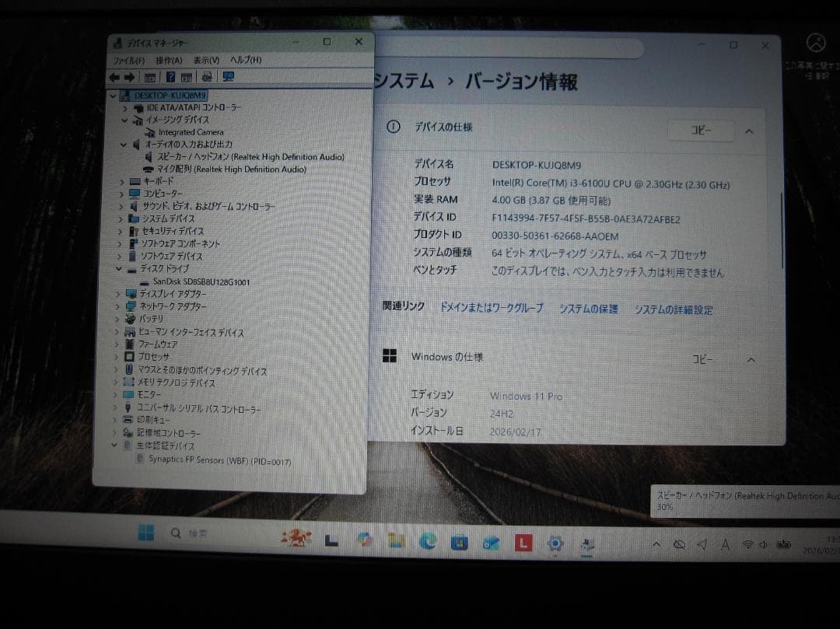Click the blue Help question-mark toolbar icon

point(170,77)
